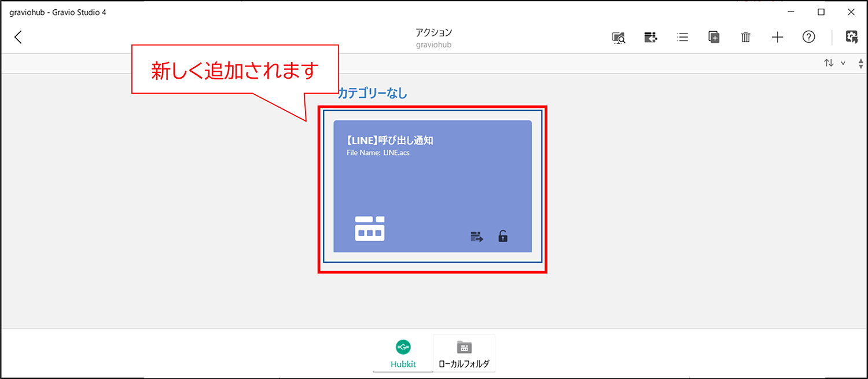This screenshot has width=868, height=379.
Task: Click the expand-collapse all double arrows
Action: coord(861,64)
